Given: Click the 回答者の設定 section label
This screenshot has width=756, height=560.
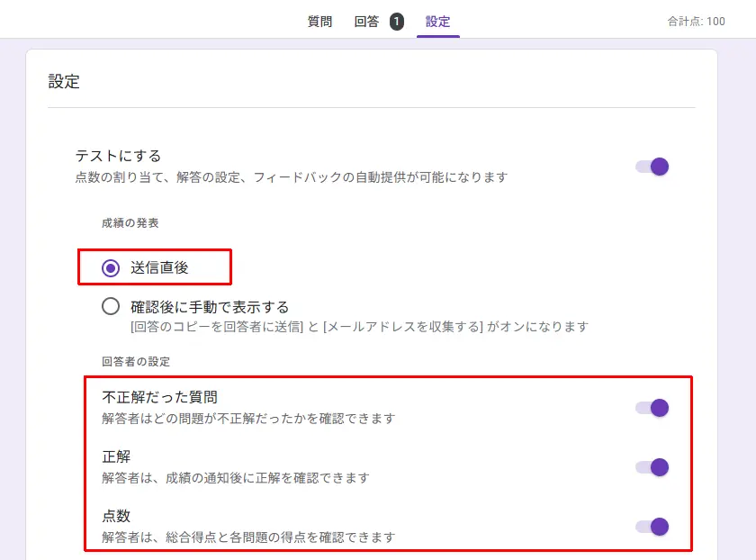Looking at the screenshot, I should [136, 362].
